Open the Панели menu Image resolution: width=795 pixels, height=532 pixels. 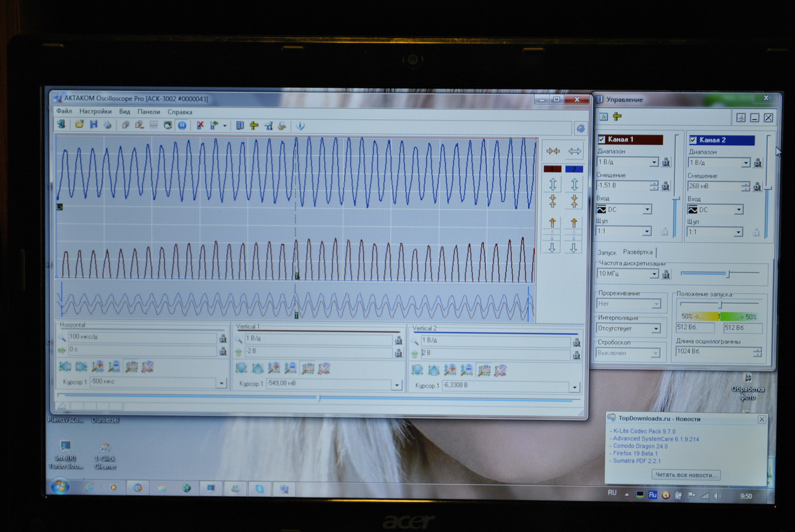148,112
